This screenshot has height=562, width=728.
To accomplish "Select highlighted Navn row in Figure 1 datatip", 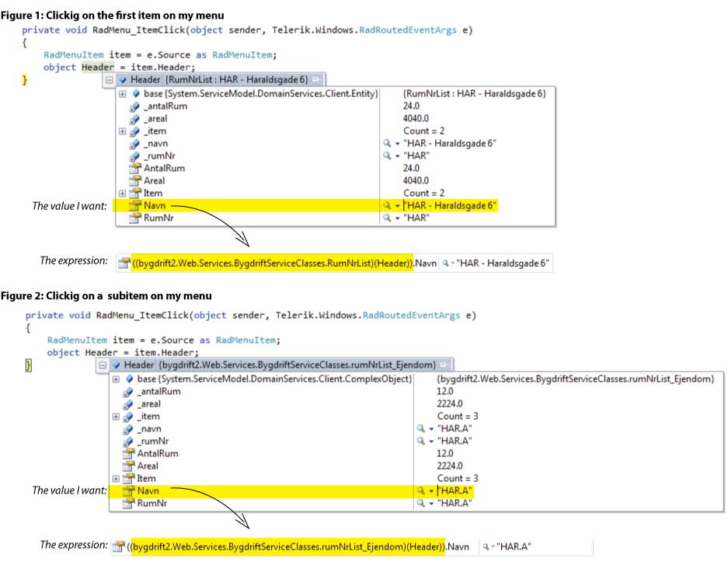I will (307, 206).
